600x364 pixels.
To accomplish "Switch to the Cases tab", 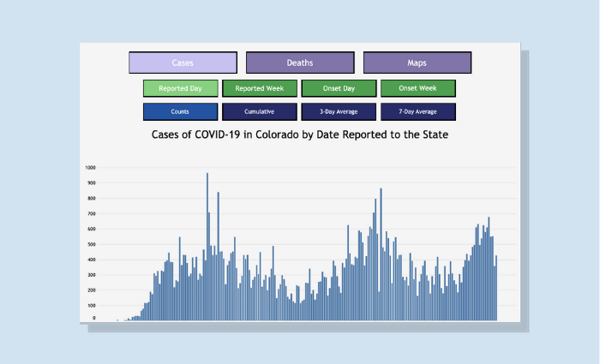I will click(183, 63).
